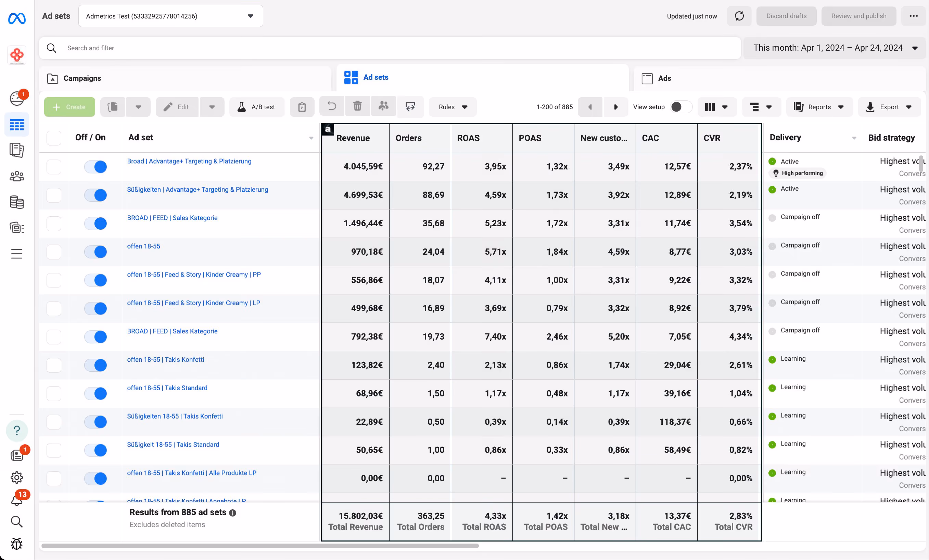The height and width of the screenshot is (560, 929).
Task: Click the audience people icon in toolbar
Action: [x=383, y=106]
